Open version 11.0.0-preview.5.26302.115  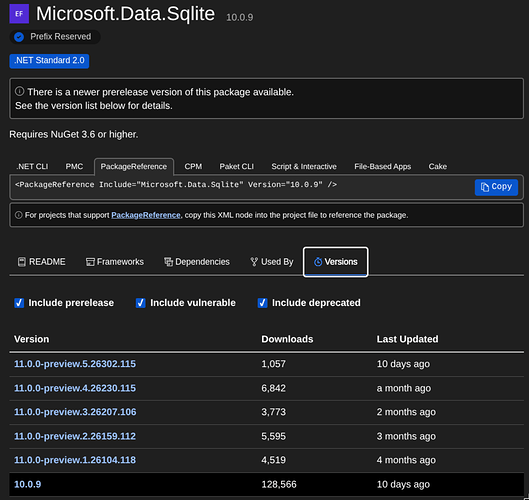pos(75,364)
